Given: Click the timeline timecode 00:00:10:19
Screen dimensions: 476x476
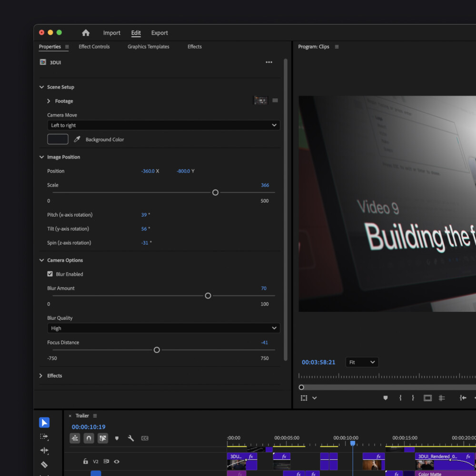Looking at the screenshot, I should coord(89,427).
